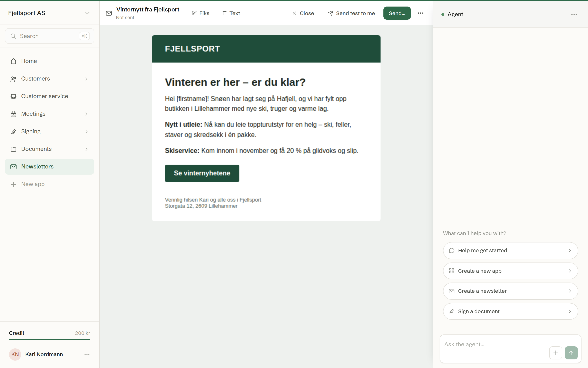
Task: Click the newsletter envelope icon in header
Action: 109,13
